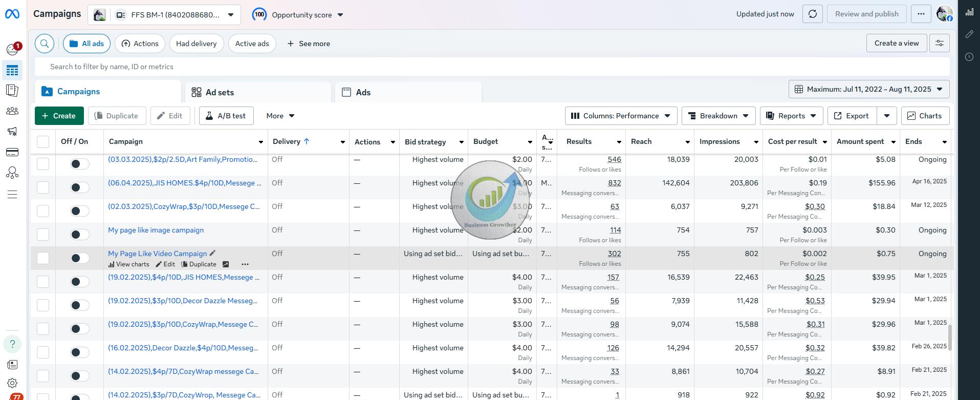Open the activity history clock icon
Screen dimensions: 980x400
click(969, 57)
